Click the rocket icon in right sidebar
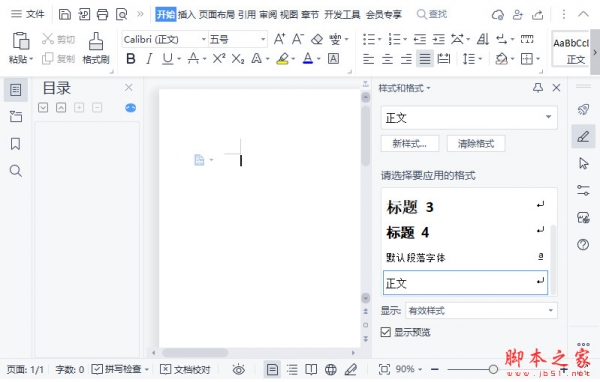The image size is (600, 382). click(583, 110)
